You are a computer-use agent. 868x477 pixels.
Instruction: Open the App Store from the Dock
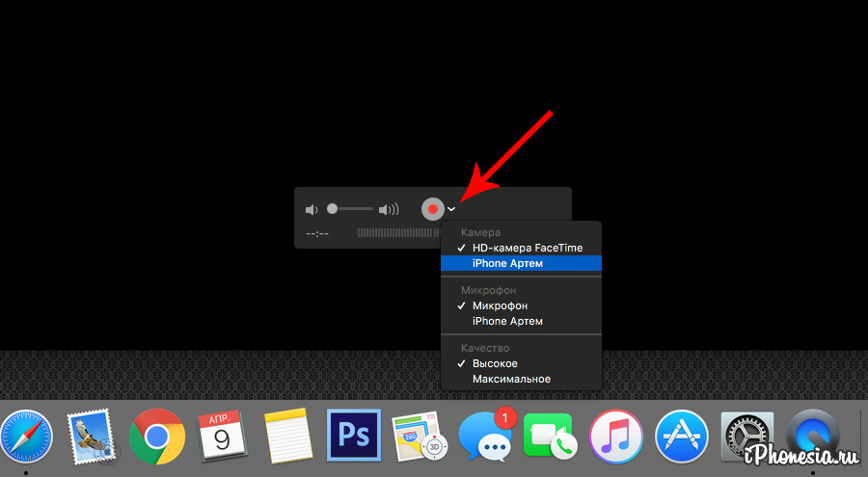coord(682,437)
